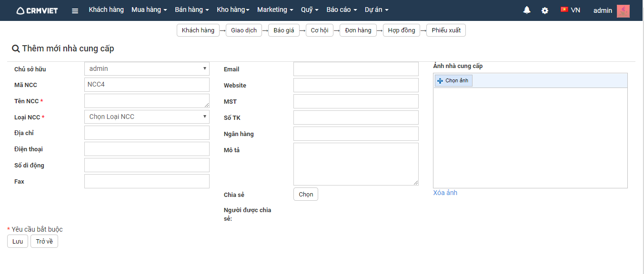This screenshot has width=644, height=274.
Task: Click the Vietnam flag language icon
Action: (564, 10)
